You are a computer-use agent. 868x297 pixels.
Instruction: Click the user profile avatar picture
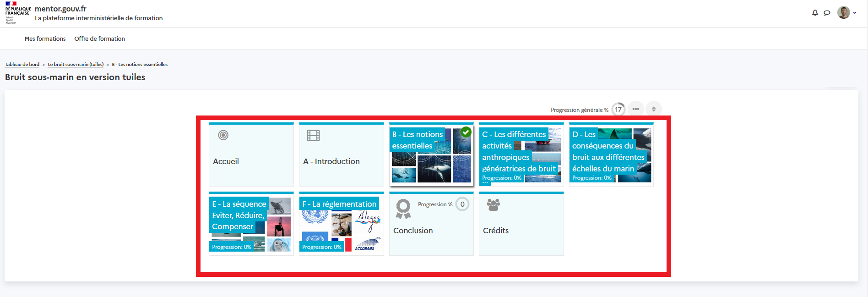pos(843,13)
